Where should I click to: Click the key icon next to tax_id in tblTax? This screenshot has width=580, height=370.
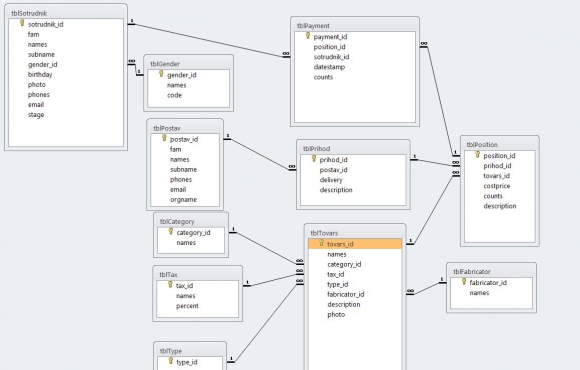click(170, 285)
